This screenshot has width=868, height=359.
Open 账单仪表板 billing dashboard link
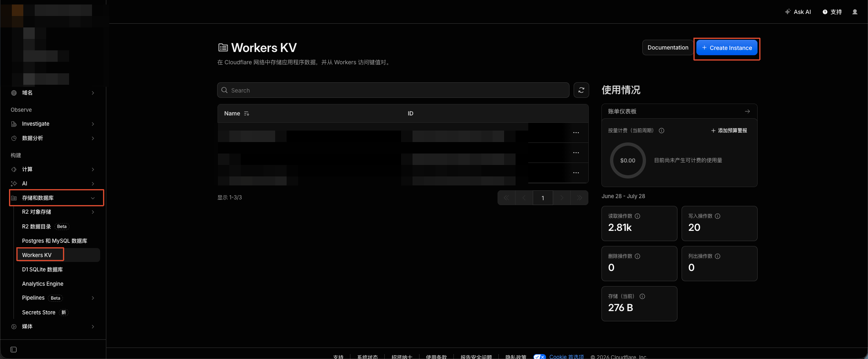(679, 111)
